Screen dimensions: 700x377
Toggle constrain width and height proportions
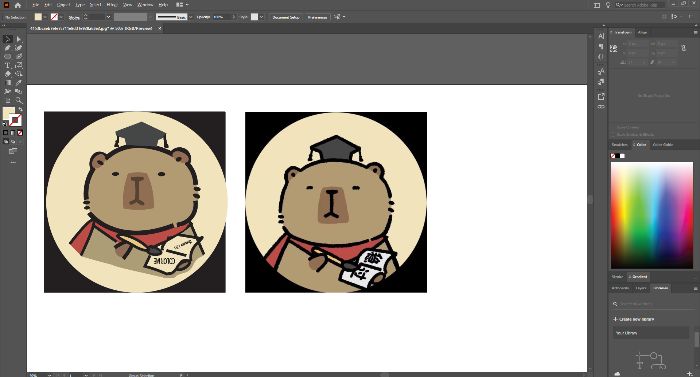pos(683,48)
